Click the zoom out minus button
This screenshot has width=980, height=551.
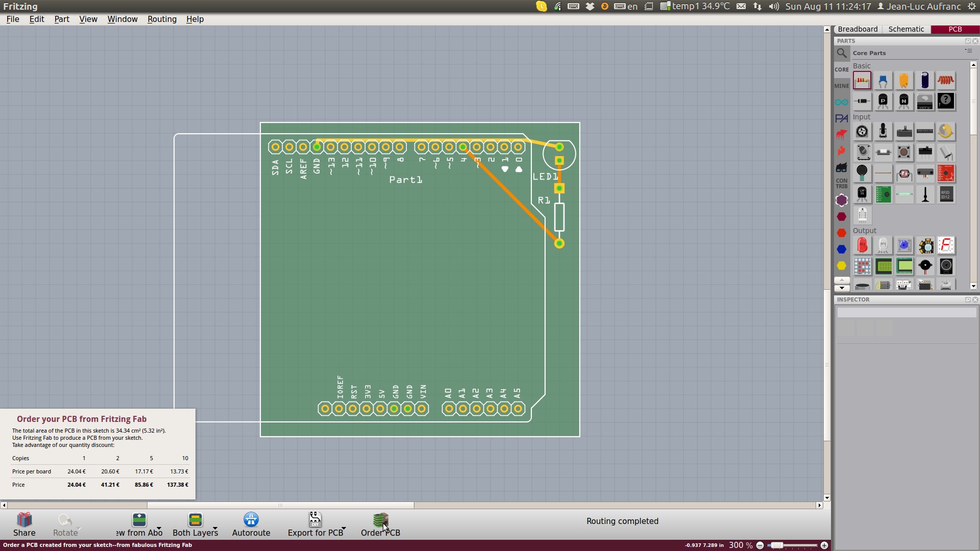(760, 545)
